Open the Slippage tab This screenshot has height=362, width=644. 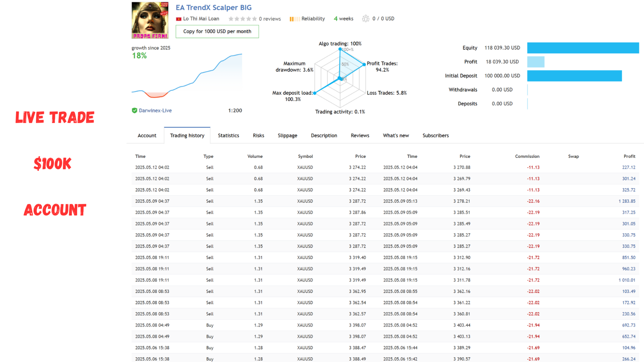(287, 135)
